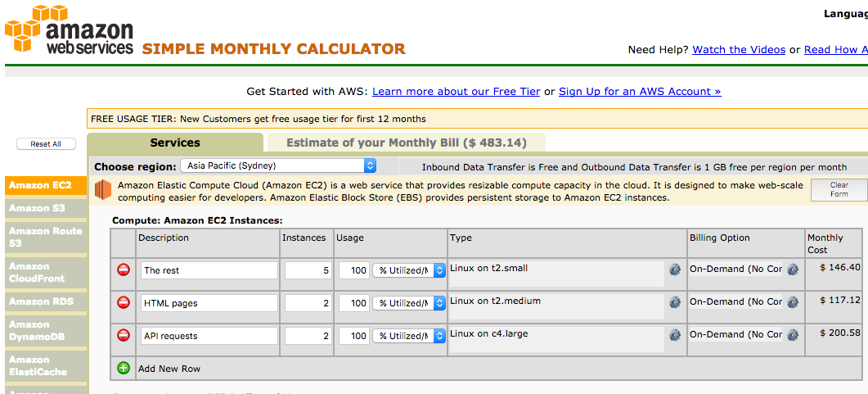Open type settings gear for c4.large row

674,335
